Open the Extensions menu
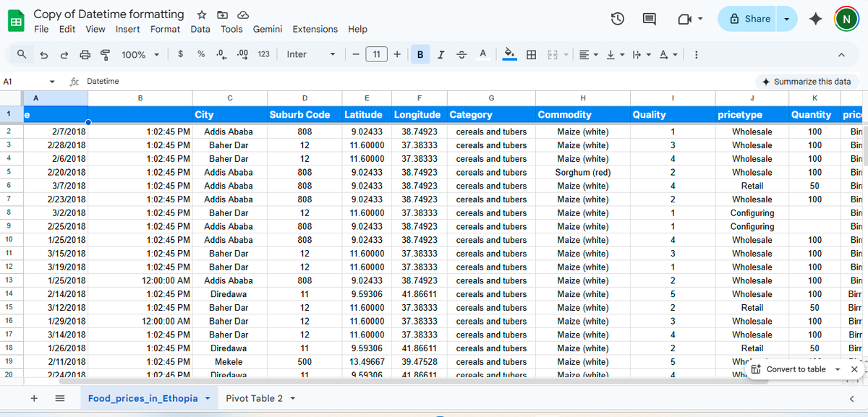Screen dimensions: 868x417 click(315, 29)
